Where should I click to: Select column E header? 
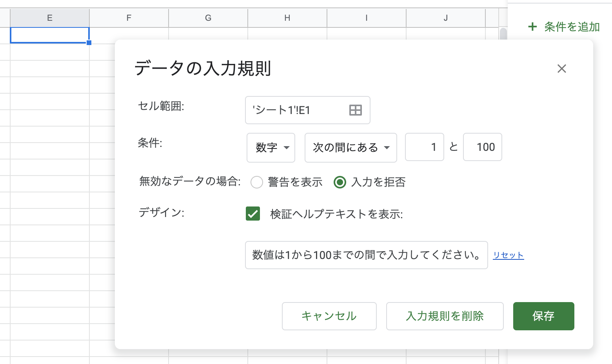point(50,18)
